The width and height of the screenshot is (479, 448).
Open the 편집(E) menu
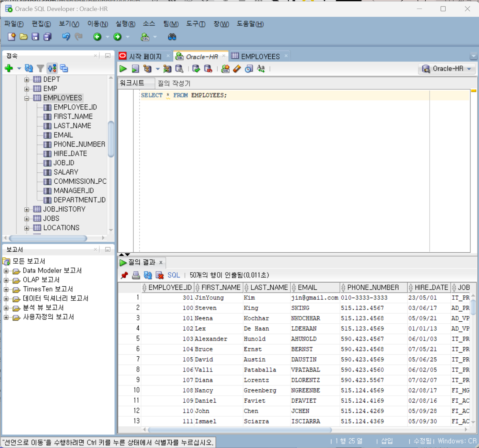point(41,24)
